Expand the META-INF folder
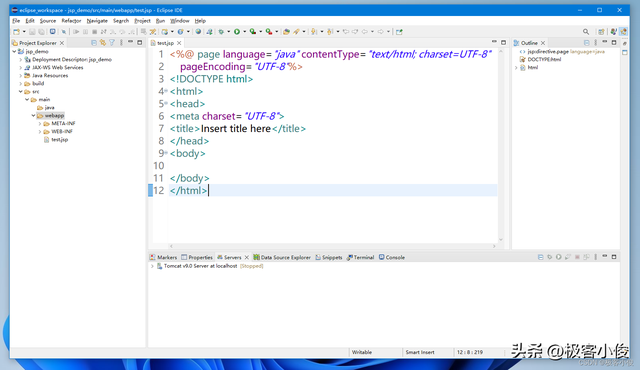The width and height of the screenshot is (640, 370). pyautogui.click(x=40, y=124)
